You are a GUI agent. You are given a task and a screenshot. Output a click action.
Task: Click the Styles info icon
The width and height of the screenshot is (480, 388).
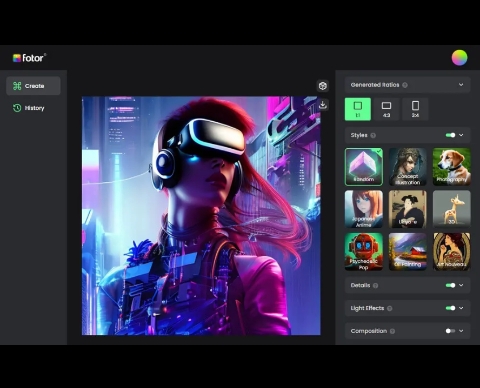tap(373, 135)
